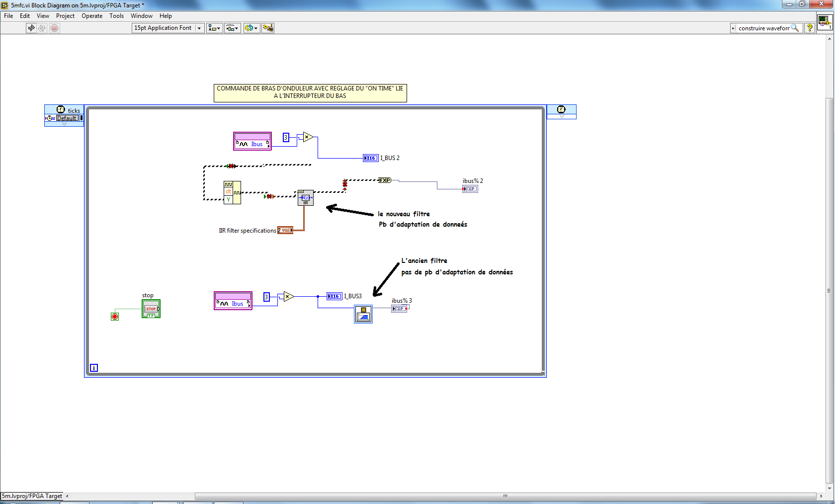
Task: Open the Operate menu
Action: coord(92,16)
